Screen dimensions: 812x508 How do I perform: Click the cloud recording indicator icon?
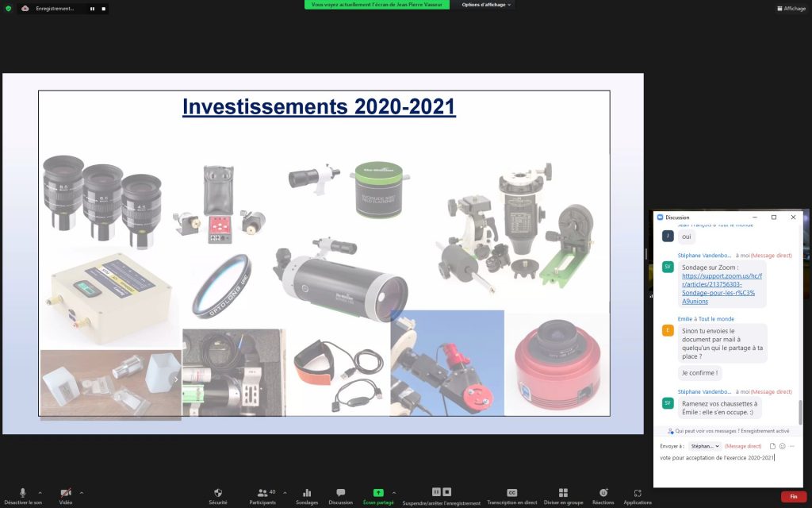pos(25,8)
